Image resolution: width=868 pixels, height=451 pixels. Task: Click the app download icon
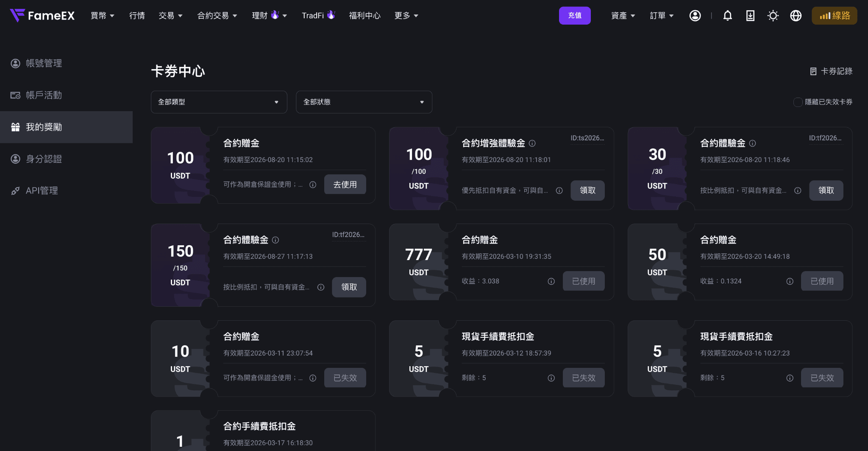tap(750, 16)
